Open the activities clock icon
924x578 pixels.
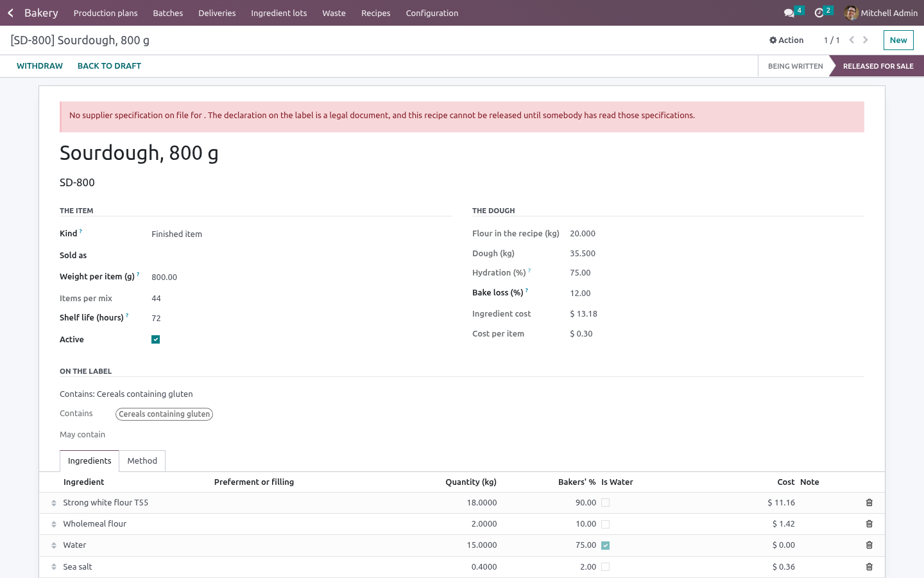point(819,13)
